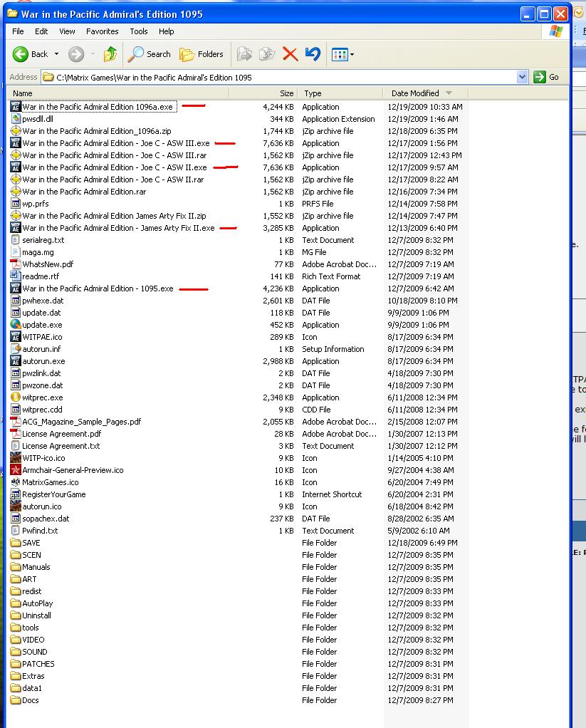Click the pwhexe.dat file name
The image size is (586, 728).
point(43,301)
